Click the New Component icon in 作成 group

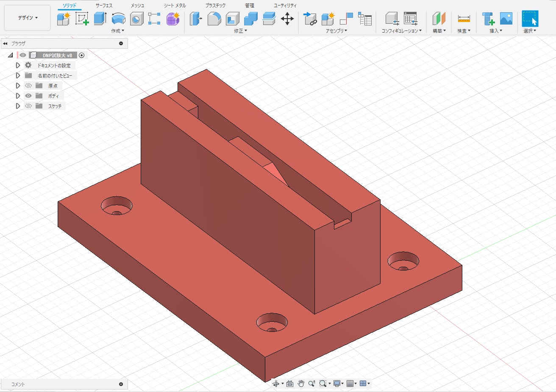pos(64,19)
